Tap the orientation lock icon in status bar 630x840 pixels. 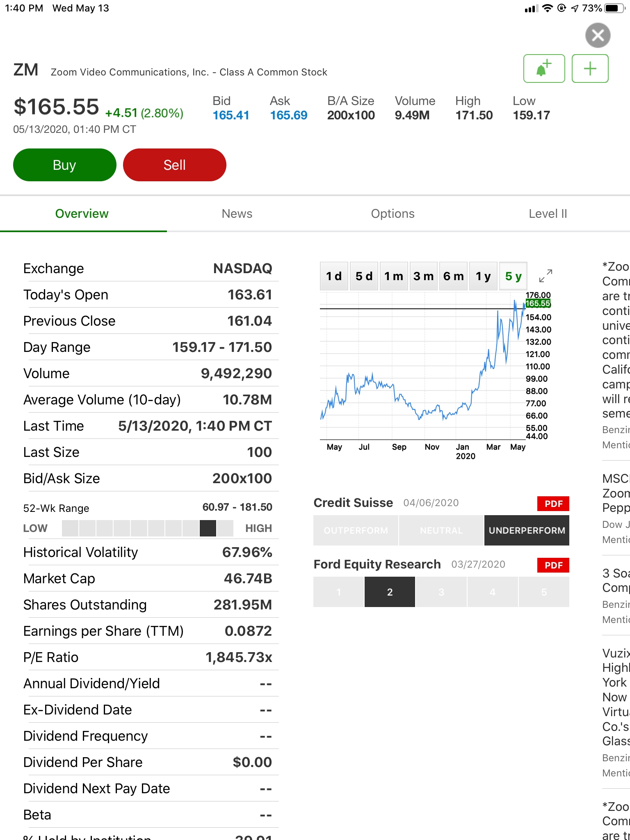562,8
